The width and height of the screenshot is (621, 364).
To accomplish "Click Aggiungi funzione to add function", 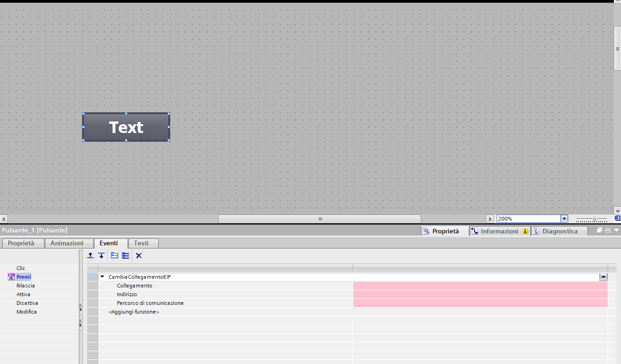I will click(x=134, y=312).
